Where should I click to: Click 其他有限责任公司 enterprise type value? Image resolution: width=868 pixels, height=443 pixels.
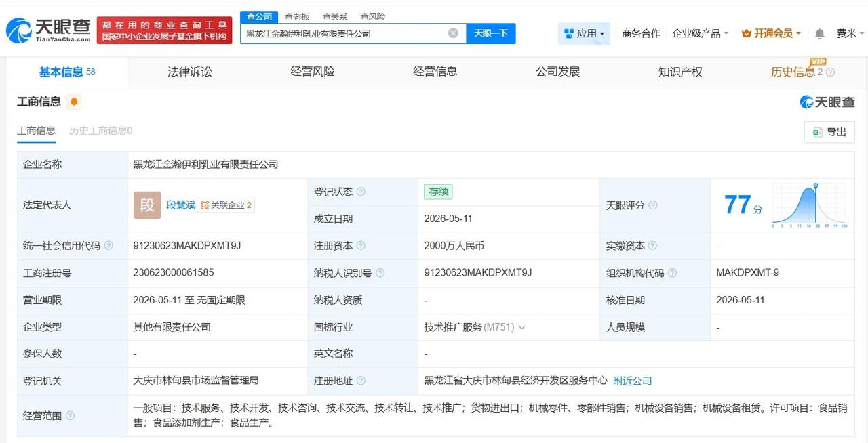(172, 327)
